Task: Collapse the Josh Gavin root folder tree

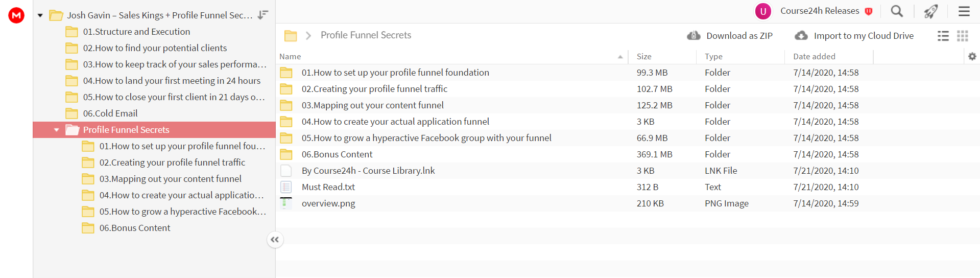Action: (40, 15)
